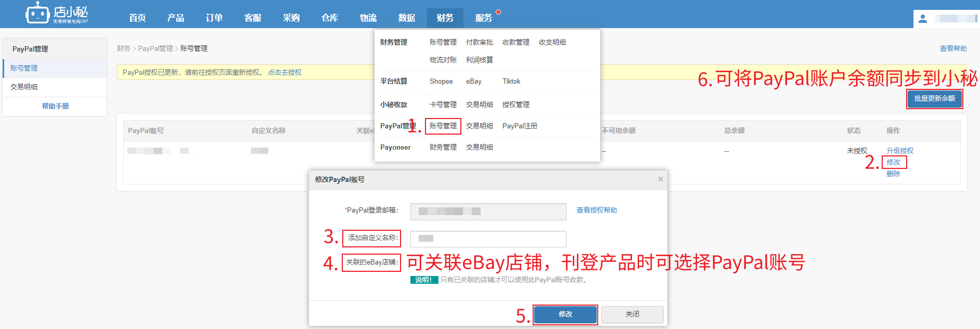Choose Tiktok under 平台结算

(x=511, y=81)
